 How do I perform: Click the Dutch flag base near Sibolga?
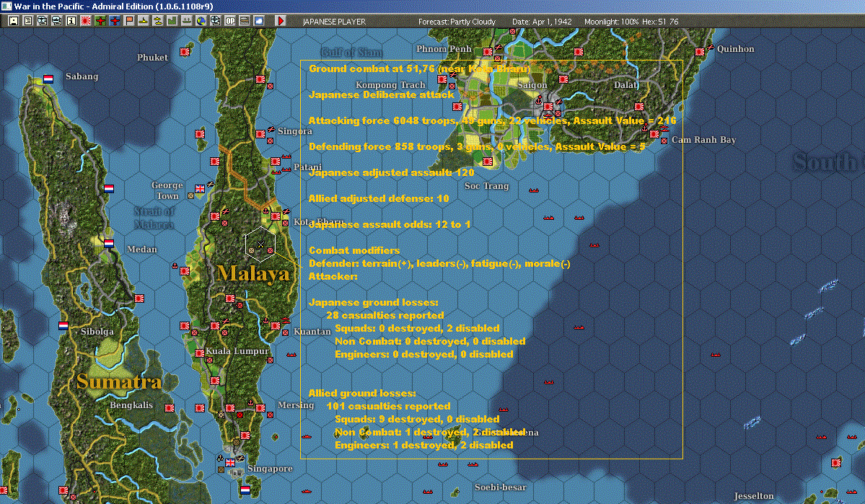[x=63, y=326]
